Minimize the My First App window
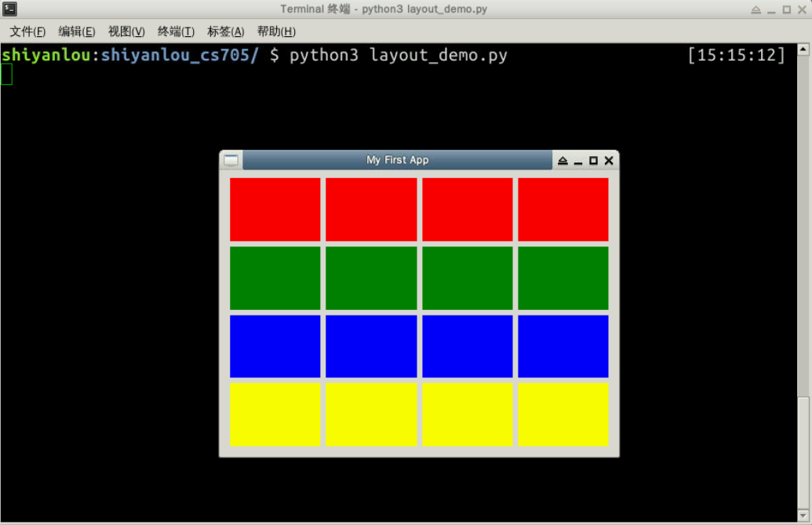The height and width of the screenshot is (525, 812). 578,161
